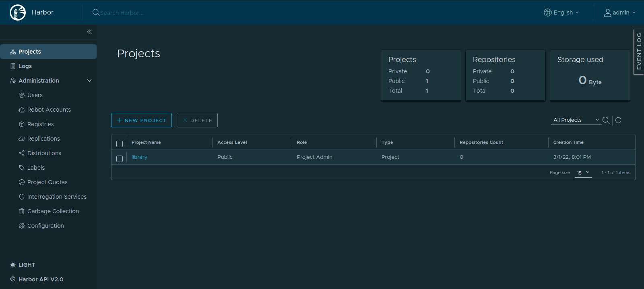644x289 pixels.
Task: Click the Projects icon in sidebar
Action: pos(13,52)
